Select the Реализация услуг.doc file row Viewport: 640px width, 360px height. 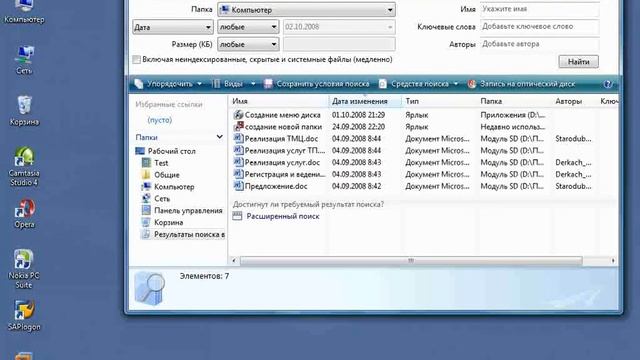click(422, 162)
